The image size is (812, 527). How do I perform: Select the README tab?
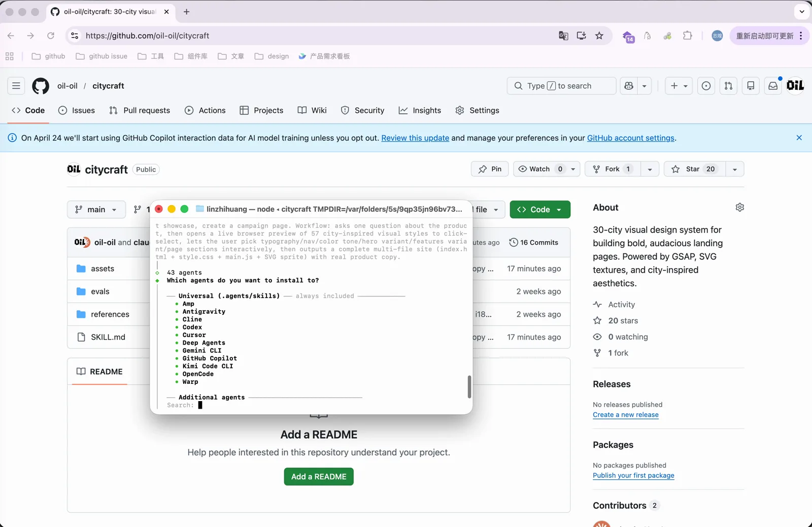point(99,372)
